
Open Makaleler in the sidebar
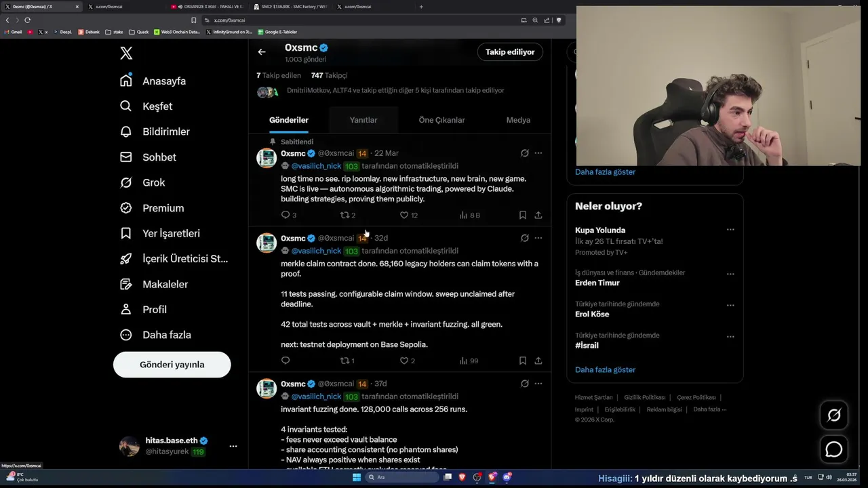click(153, 284)
